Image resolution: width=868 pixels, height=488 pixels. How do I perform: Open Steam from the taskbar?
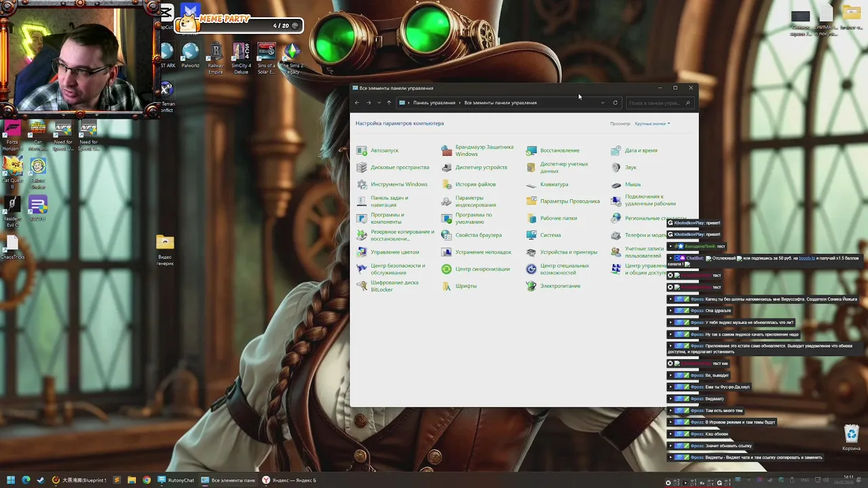(41, 481)
